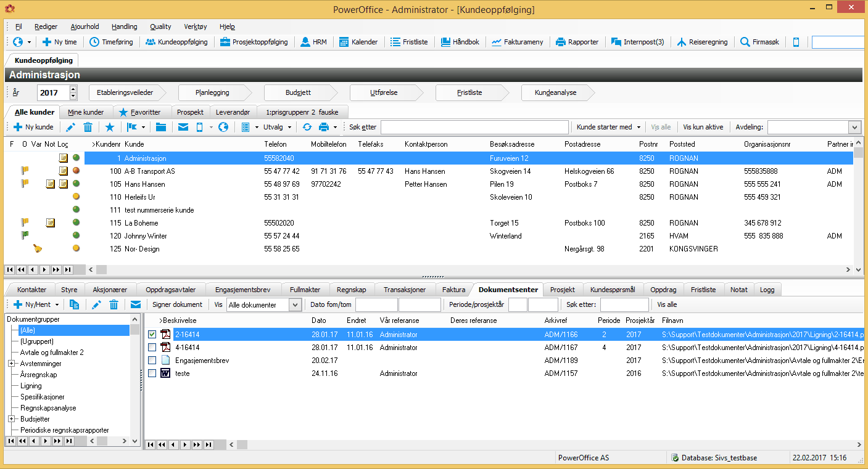This screenshot has width=868, height=469.
Task: Click Signer dokument button
Action: [x=177, y=304]
